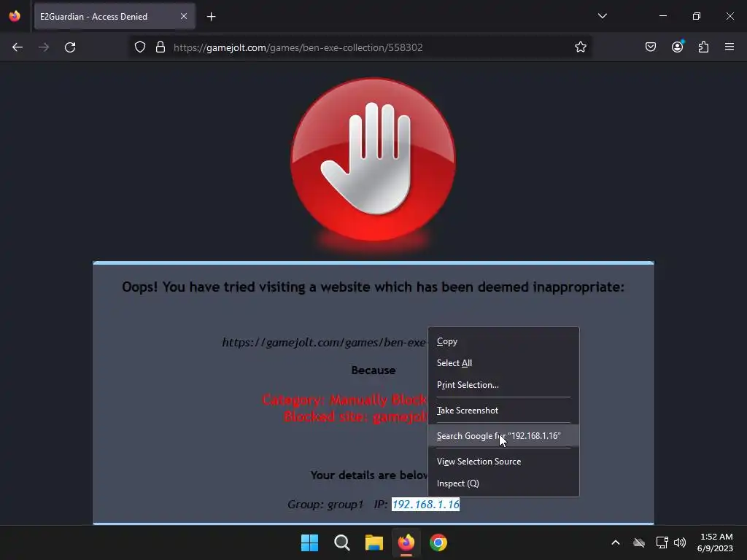Open the Windows Start menu
This screenshot has height=560, width=747.
pyautogui.click(x=309, y=542)
